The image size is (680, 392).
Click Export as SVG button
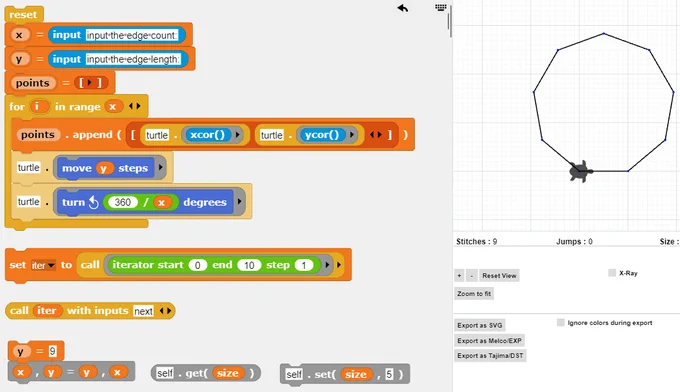480,325
